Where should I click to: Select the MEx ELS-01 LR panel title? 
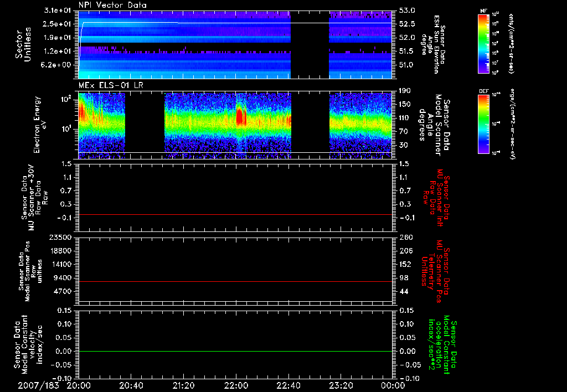point(111,84)
